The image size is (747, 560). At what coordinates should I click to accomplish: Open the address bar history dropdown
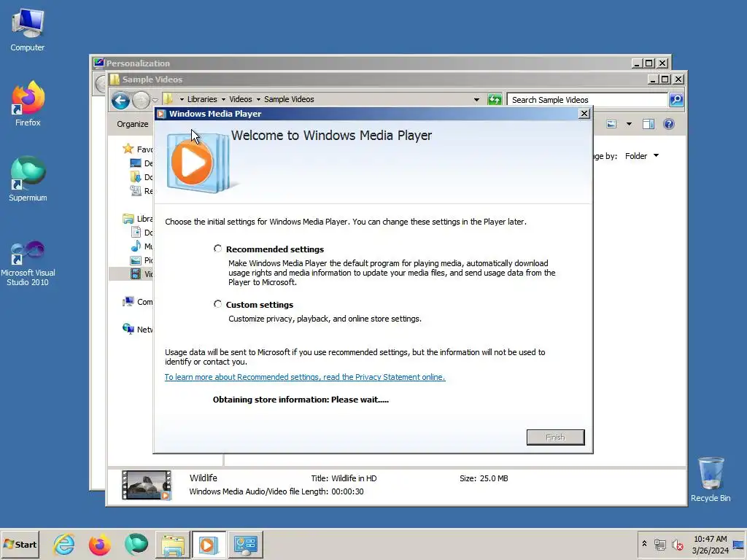click(476, 99)
